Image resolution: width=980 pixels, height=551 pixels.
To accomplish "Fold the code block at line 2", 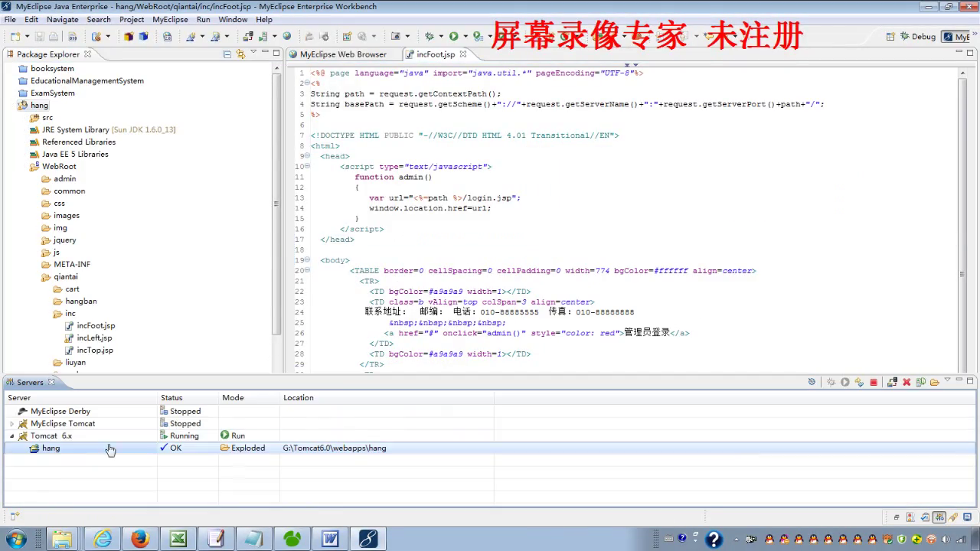I will 307,83.
